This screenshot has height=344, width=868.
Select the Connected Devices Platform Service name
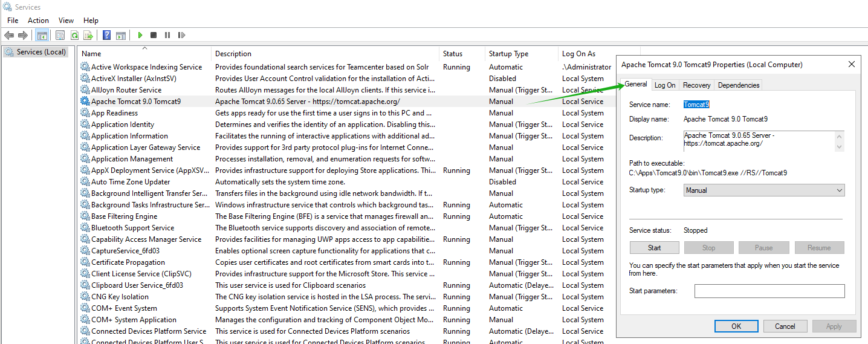point(149,331)
